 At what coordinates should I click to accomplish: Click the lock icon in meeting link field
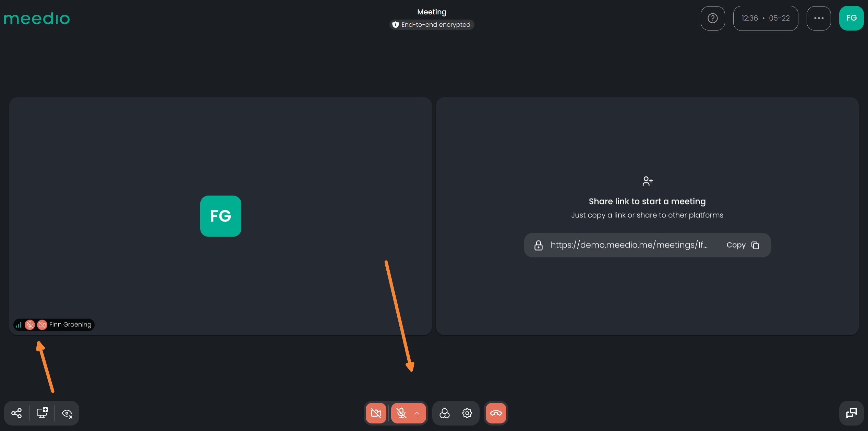click(x=538, y=245)
